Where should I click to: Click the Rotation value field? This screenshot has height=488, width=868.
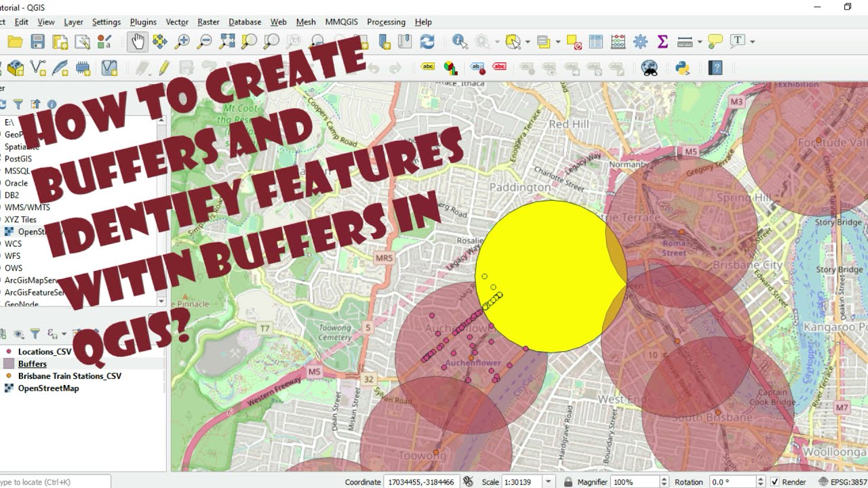pos(732,482)
